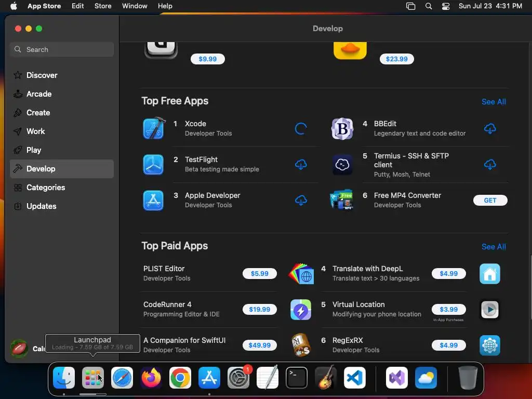Go to the Work section
Image resolution: width=532 pixels, height=399 pixels.
point(62,131)
